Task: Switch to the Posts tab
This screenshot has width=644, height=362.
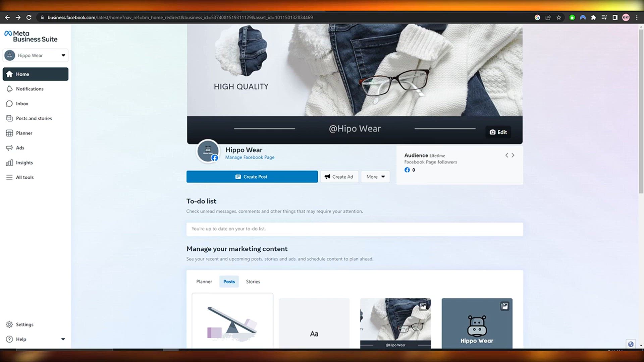Action: 229,282
